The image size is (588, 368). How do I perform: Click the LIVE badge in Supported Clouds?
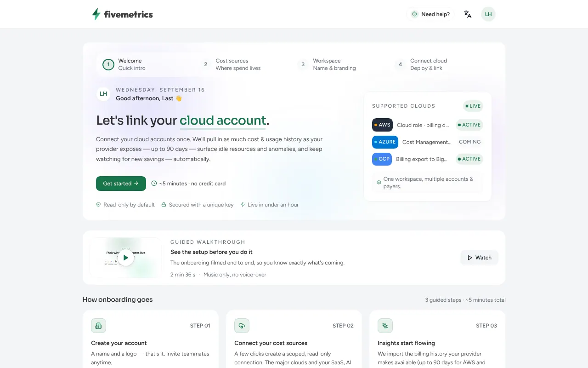pyautogui.click(x=473, y=106)
